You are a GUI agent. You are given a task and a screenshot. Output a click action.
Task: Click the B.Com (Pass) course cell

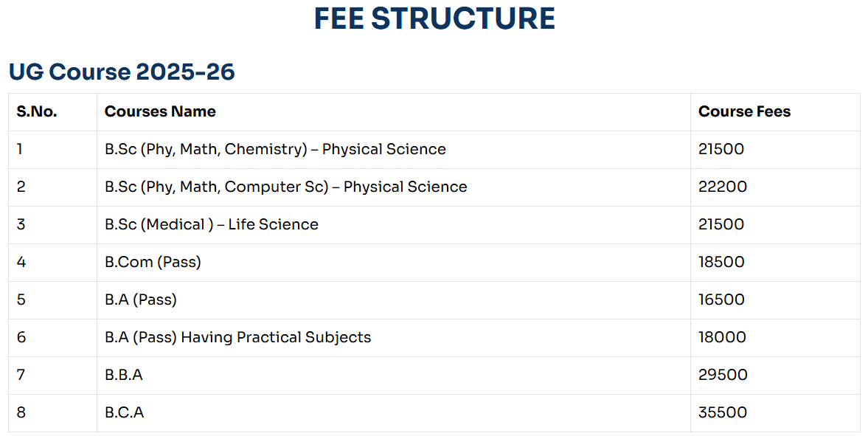point(153,263)
